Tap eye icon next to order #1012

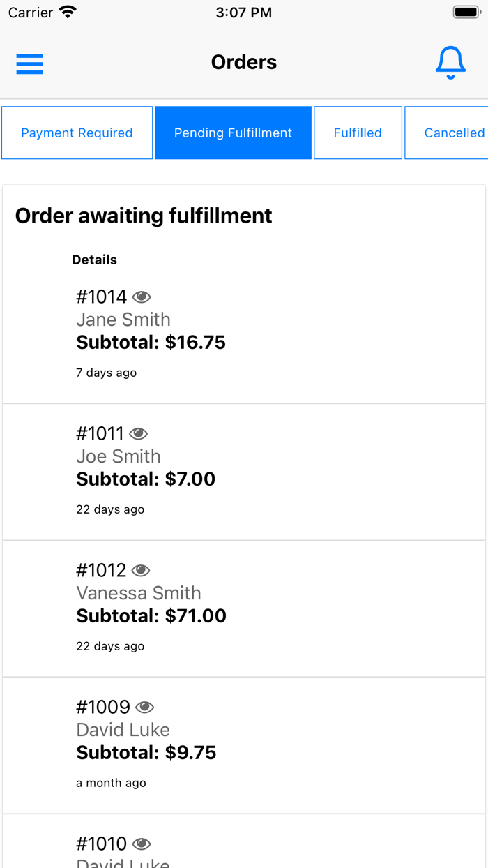(141, 571)
